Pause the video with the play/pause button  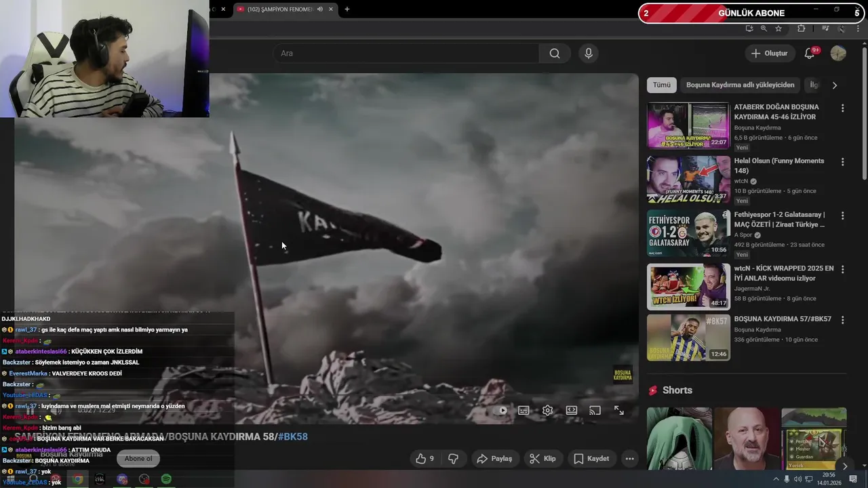tap(30, 411)
